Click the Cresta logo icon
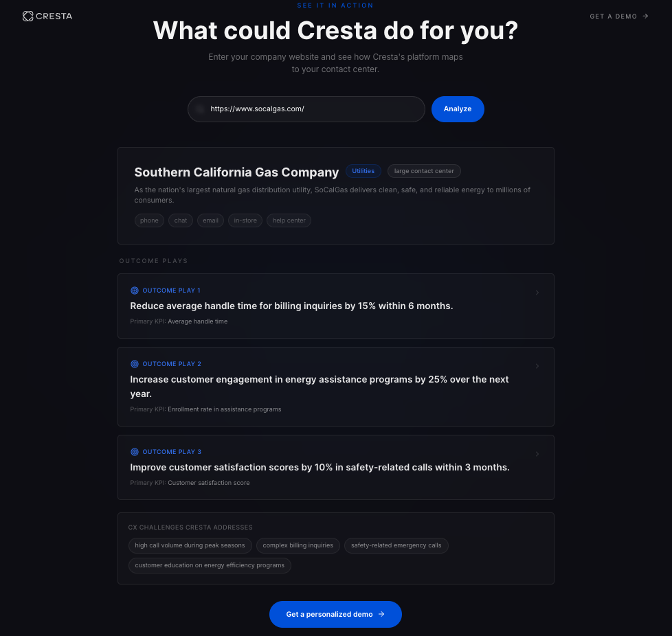The image size is (672, 636). 27,16
